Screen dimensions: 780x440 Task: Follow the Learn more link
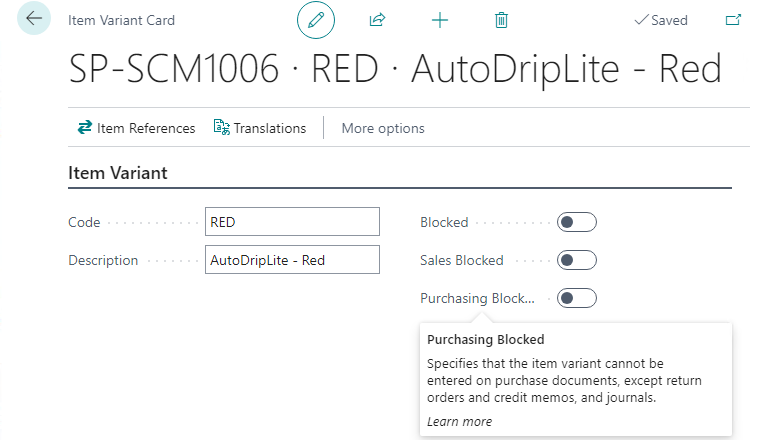tap(459, 422)
